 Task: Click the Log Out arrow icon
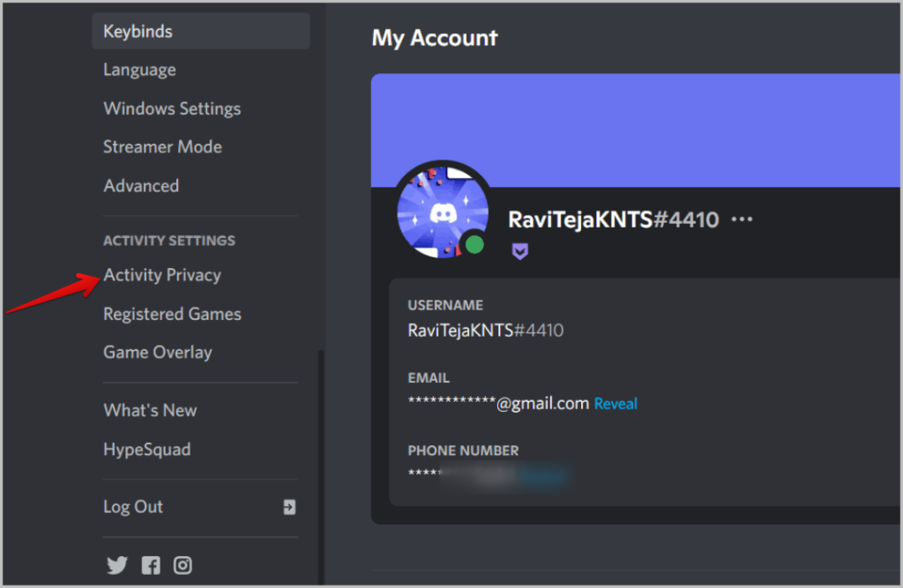click(289, 507)
